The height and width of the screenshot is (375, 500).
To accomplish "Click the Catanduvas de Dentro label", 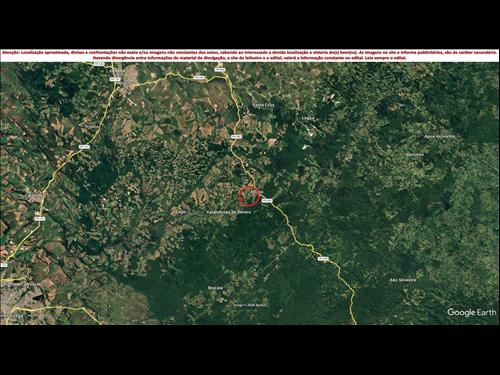I will [229, 212].
